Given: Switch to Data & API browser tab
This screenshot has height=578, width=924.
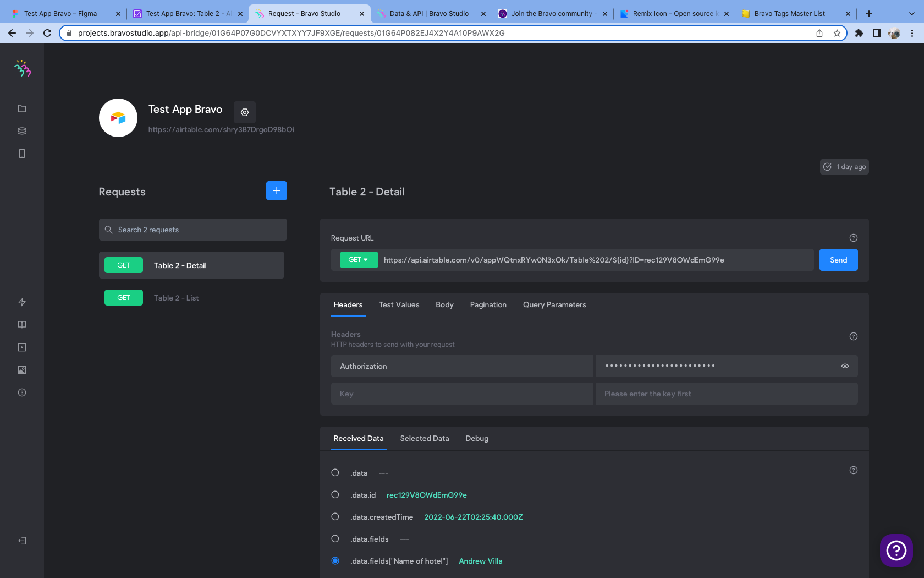Looking at the screenshot, I should [431, 14].
